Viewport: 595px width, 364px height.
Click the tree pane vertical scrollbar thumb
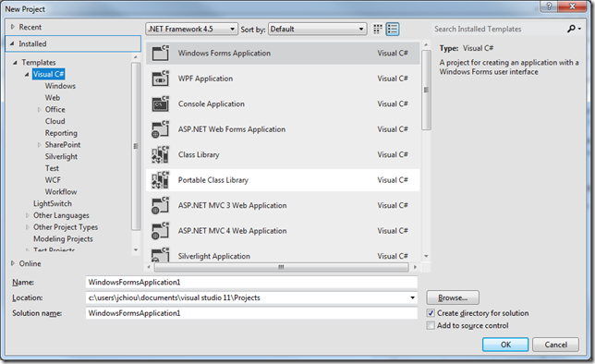(136, 146)
